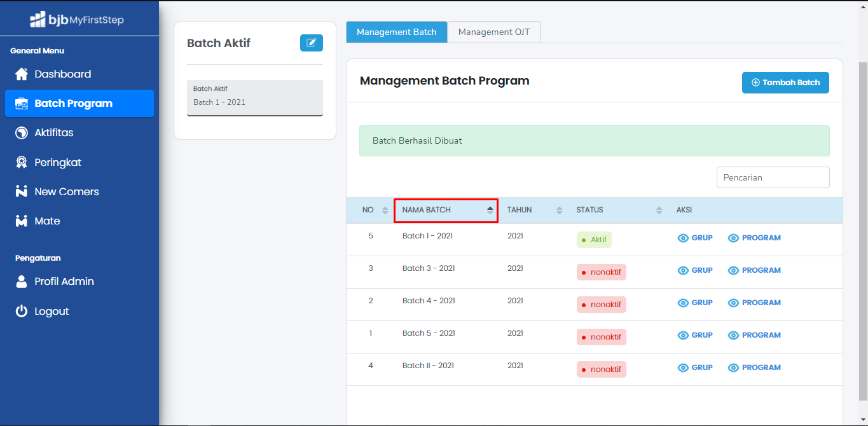The image size is (868, 426).
Task: View GRUP for Batch 1 - 2021
Action: pos(695,238)
